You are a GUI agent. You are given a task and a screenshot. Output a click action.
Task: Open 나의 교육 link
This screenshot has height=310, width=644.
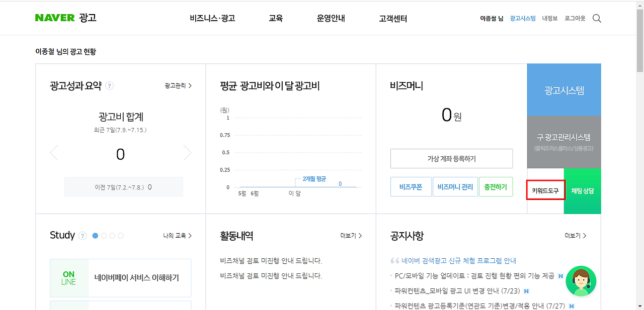pos(178,236)
